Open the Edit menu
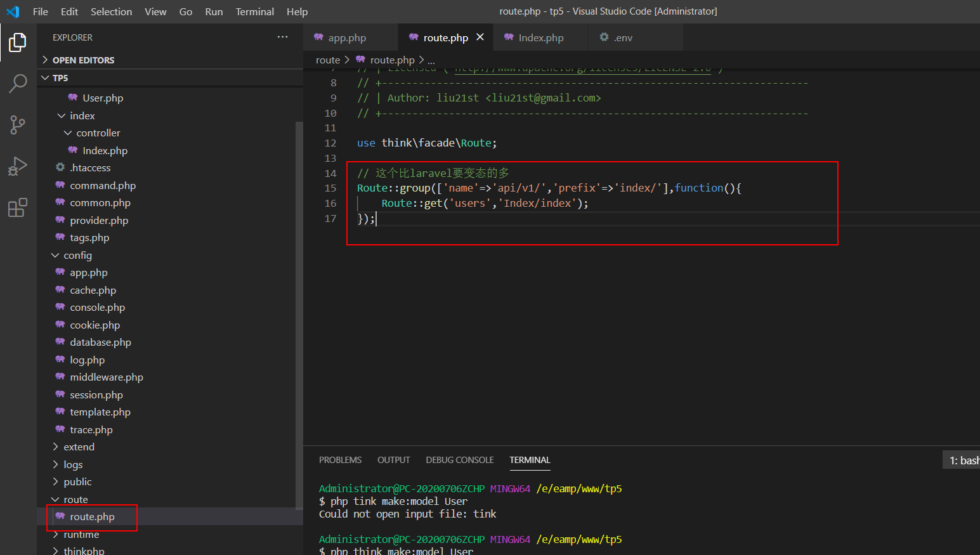980x555 pixels. pos(69,11)
